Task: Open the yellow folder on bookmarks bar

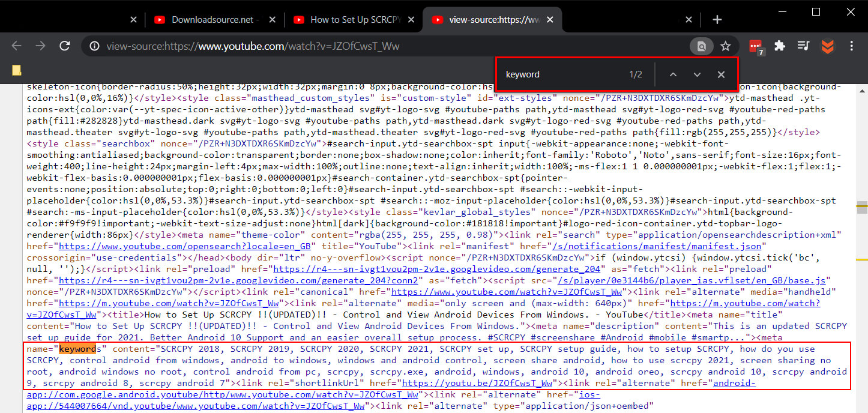Action: click(x=16, y=70)
